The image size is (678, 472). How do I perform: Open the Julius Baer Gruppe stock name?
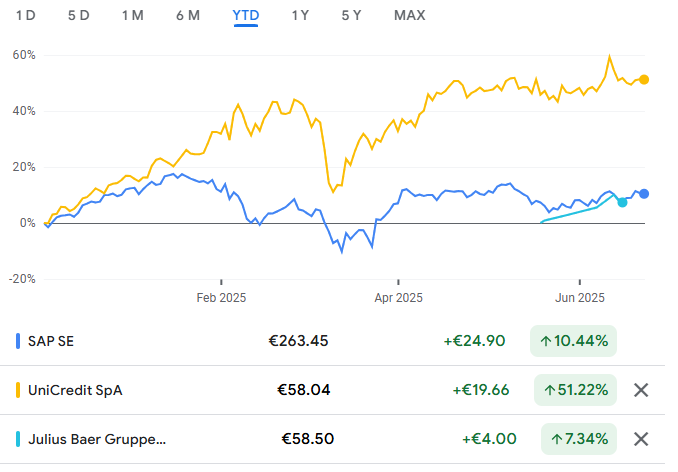(x=97, y=439)
